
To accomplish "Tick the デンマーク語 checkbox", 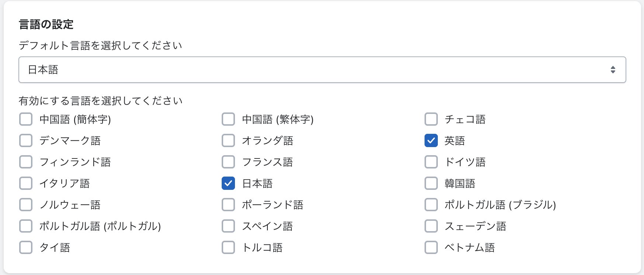I will [26, 140].
